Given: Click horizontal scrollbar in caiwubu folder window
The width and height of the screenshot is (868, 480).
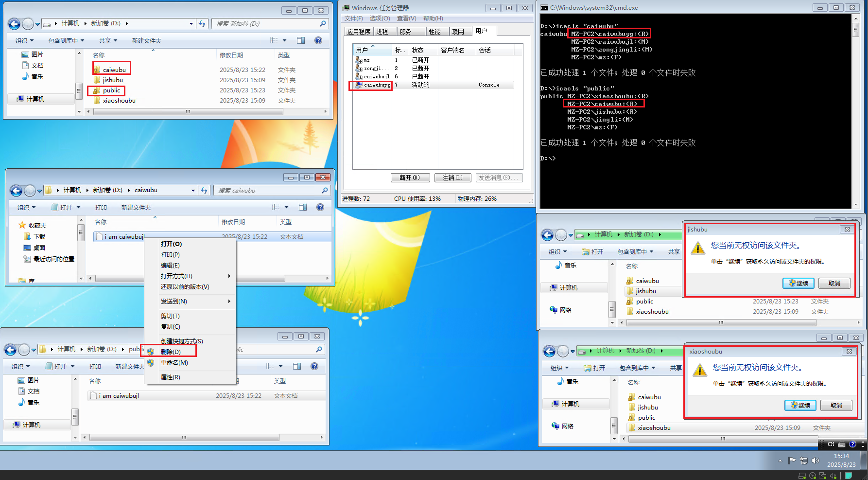Looking at the screenshot, I should 191,279.
